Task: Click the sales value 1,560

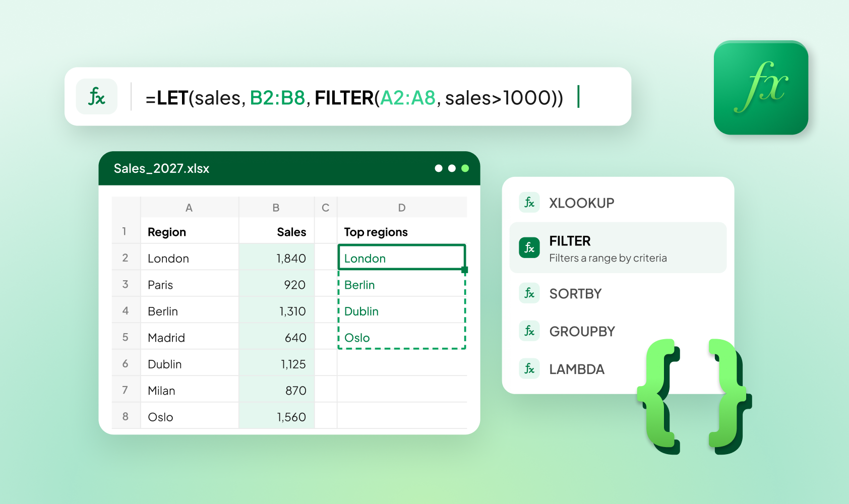Action: click(x=276, y=416)
